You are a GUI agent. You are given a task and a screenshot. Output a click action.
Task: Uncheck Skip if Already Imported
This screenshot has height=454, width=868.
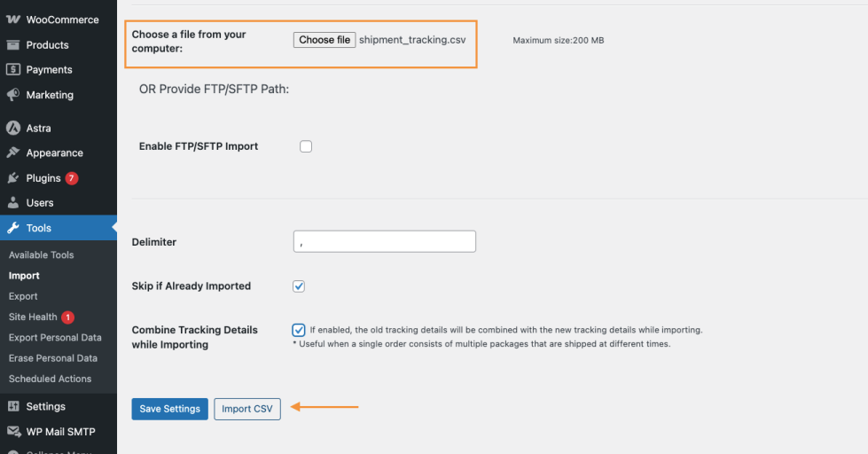tap(299, 286)
